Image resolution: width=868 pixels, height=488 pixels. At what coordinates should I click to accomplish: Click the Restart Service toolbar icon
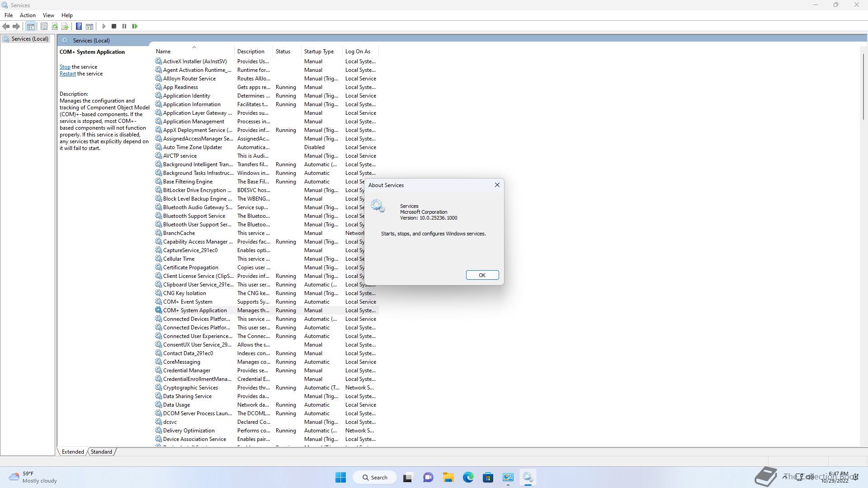[x=135, y=26]
